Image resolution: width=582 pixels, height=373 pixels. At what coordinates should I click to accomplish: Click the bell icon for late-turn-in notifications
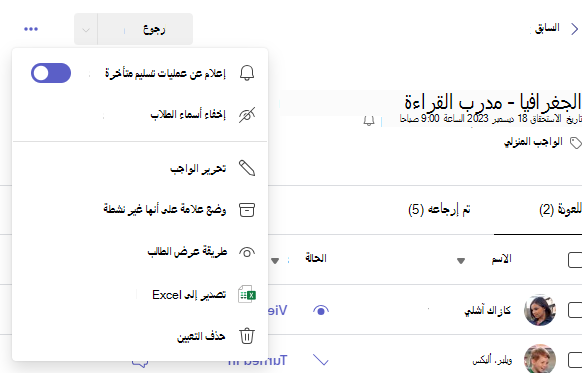pyautogui.click(x=247, y=73)
